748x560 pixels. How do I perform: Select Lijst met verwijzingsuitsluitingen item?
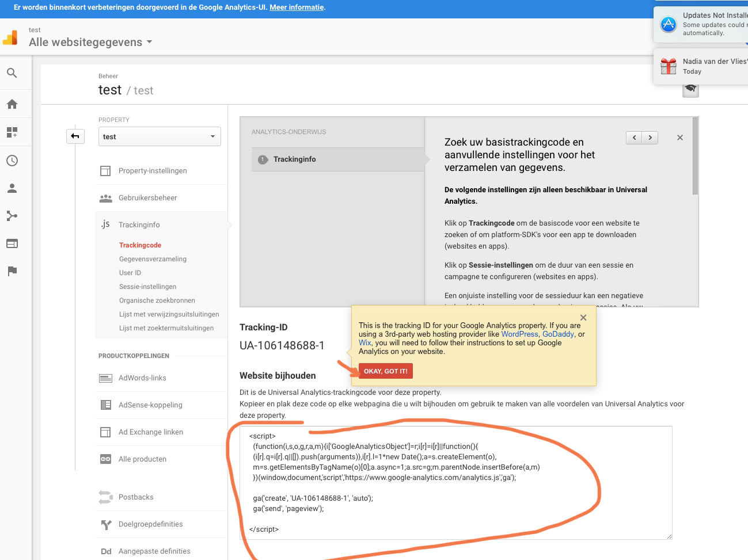(169, 314)
